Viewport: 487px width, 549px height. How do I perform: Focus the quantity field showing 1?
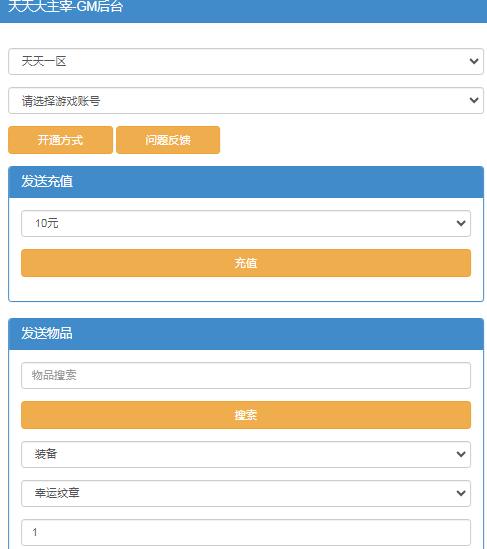[x=246, y=532]
